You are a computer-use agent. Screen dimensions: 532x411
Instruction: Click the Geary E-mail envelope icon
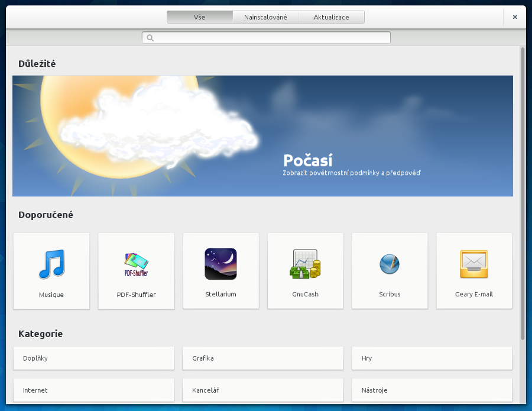pyautogui.click(x=474, y=264)
